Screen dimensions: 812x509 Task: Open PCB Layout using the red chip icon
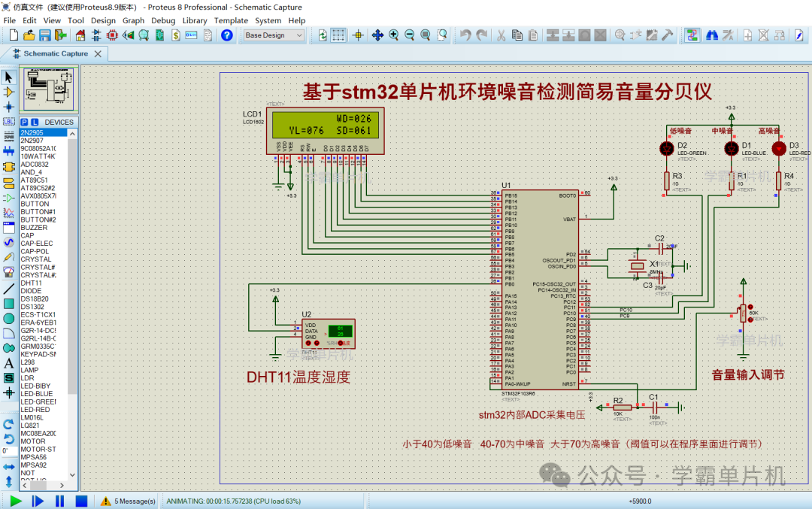112,35
